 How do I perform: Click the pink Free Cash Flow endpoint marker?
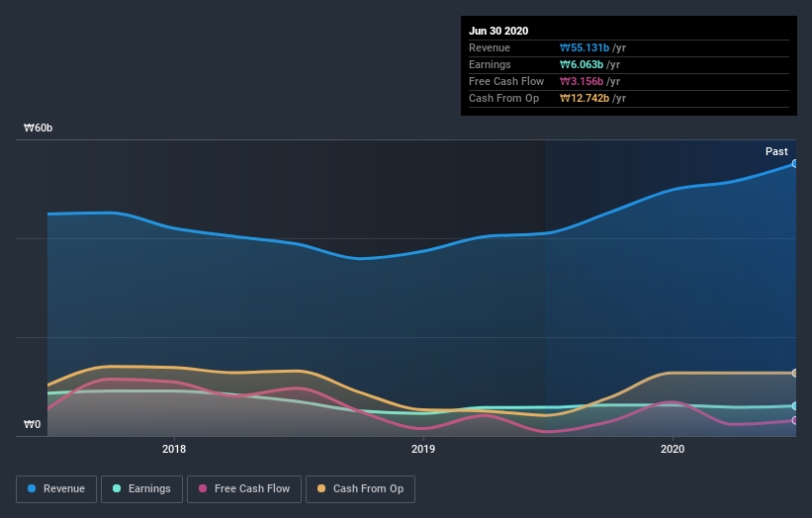(794, 421)
